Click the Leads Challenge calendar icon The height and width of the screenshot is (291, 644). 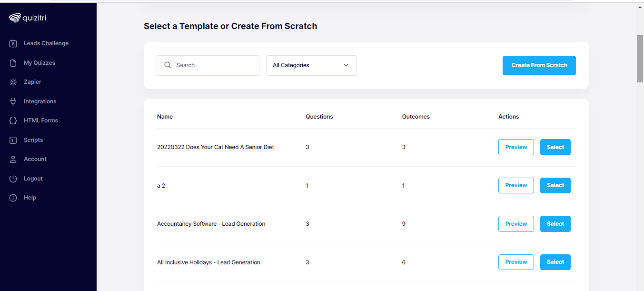pyautogui.click(x=13, y=43)
